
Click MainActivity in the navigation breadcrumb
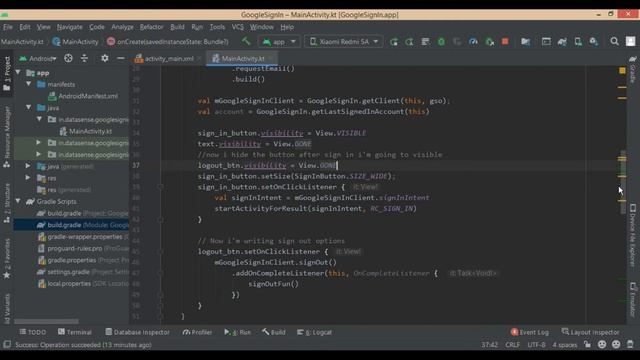(76, 42)
